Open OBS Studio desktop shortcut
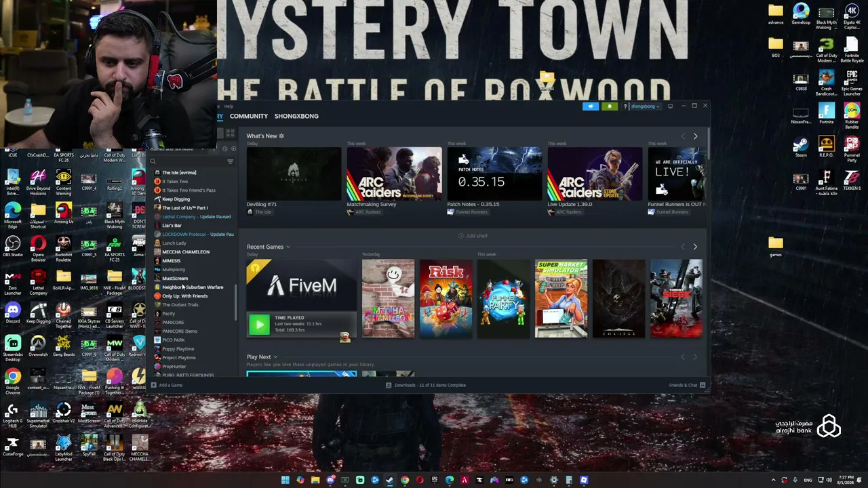The height and width of the screenshot is (488, 868). click(x=12, y=247)
